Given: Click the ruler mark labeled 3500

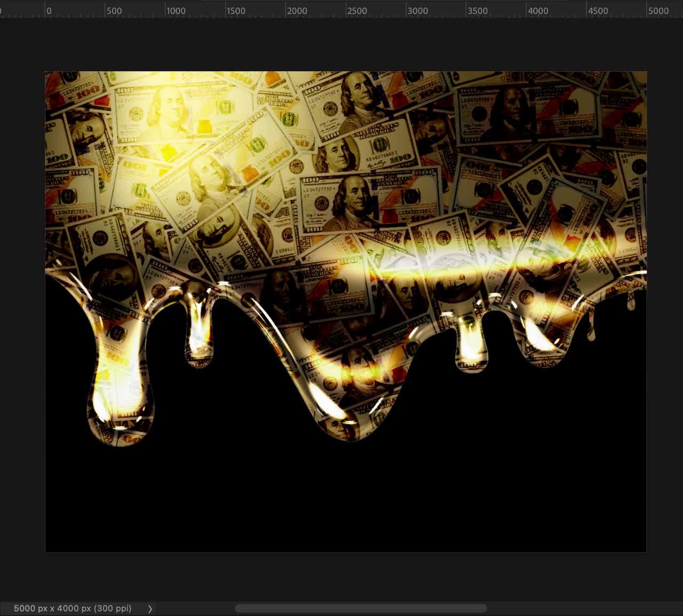Looking at the screenshot, I should (x=478, y=11).
